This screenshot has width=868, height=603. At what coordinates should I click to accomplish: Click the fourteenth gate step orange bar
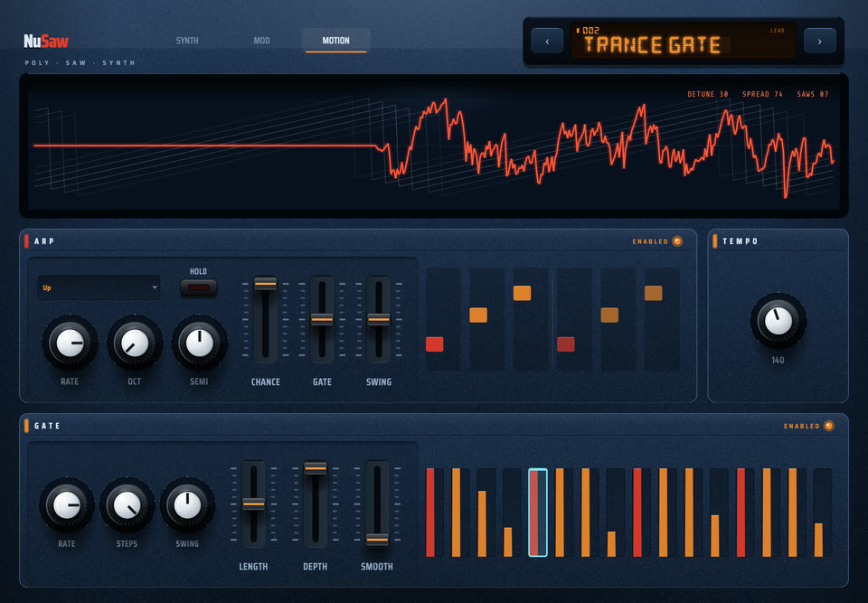click(x=767, y=513)
